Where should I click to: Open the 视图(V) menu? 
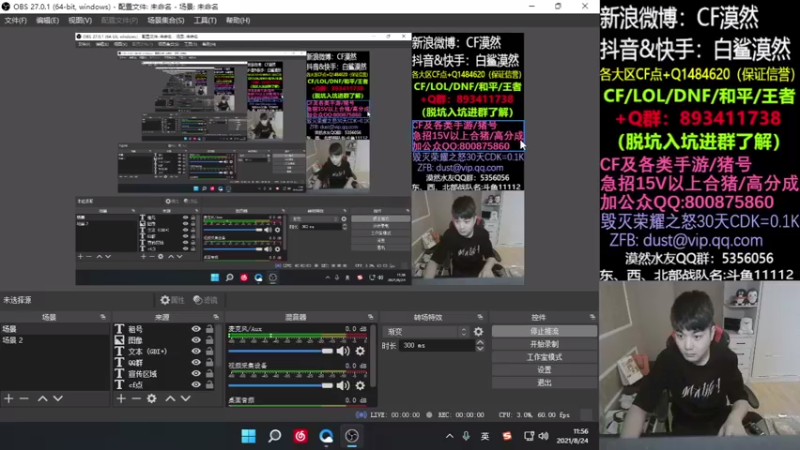tap(80, 20)
